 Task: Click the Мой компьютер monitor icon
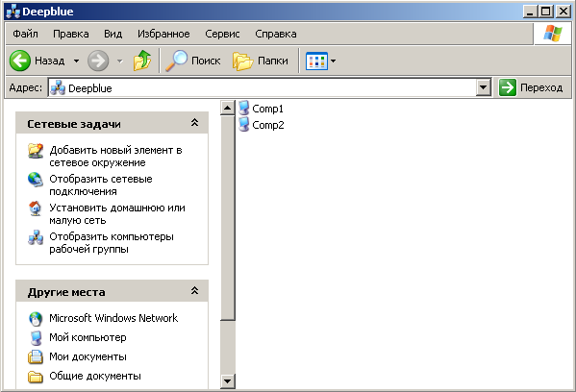[x=36, y=338]
